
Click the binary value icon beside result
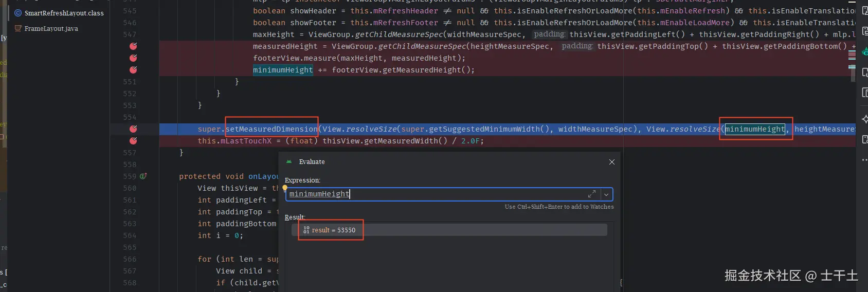(306, 230)
